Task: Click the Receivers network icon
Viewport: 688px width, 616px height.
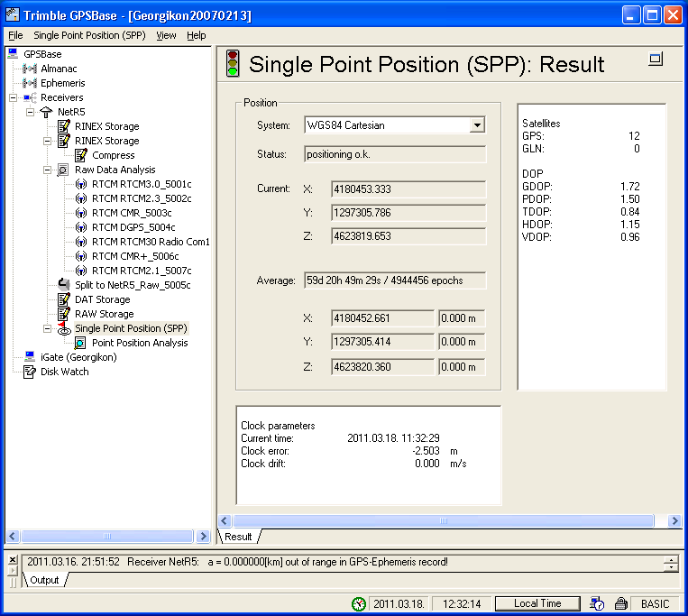Action: coord(30,97)
